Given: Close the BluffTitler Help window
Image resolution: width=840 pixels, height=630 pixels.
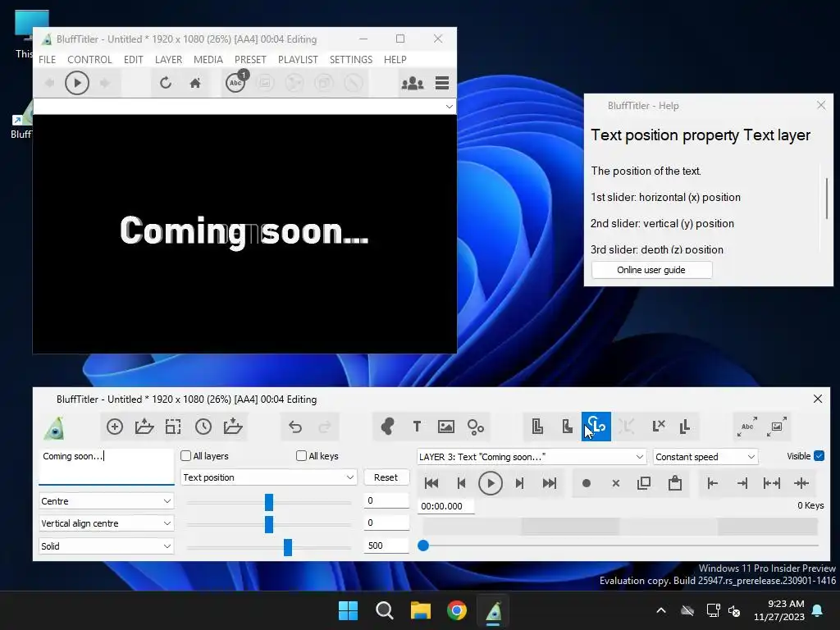Looking at the screenshot, I should coord(821,105).
